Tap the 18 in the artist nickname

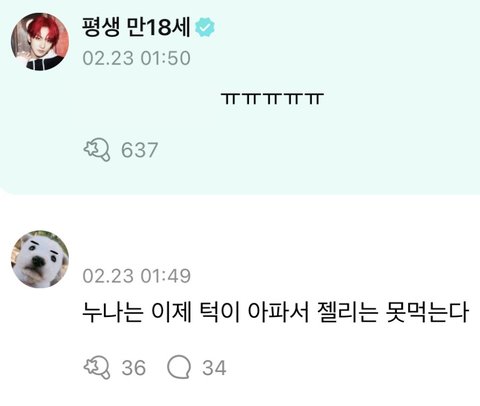coord(159,27)
